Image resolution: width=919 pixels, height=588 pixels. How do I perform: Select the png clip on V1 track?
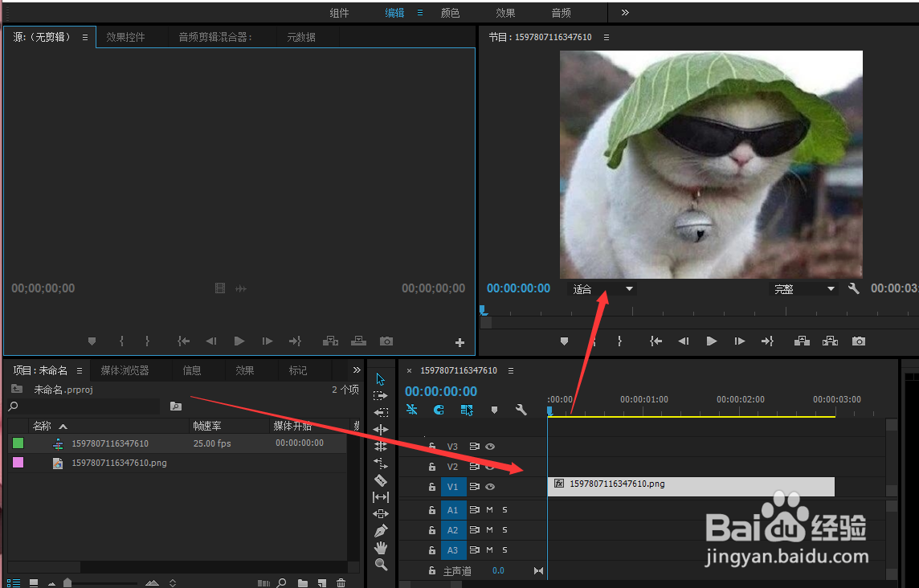tap(691, 487)
